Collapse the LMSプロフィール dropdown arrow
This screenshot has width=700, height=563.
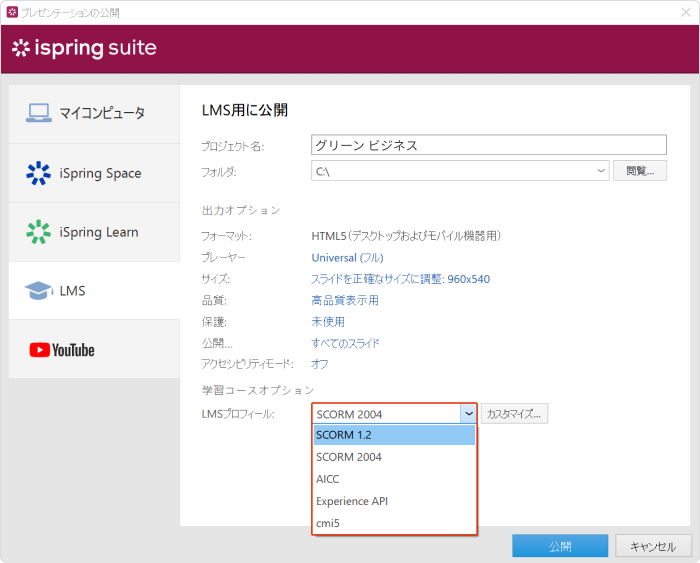468,414
